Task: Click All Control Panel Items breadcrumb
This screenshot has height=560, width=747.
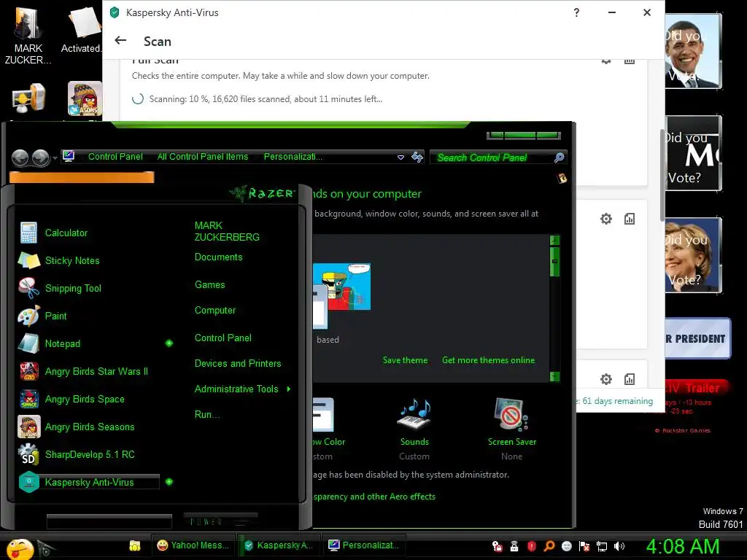Action: click(x=203, y=157)
